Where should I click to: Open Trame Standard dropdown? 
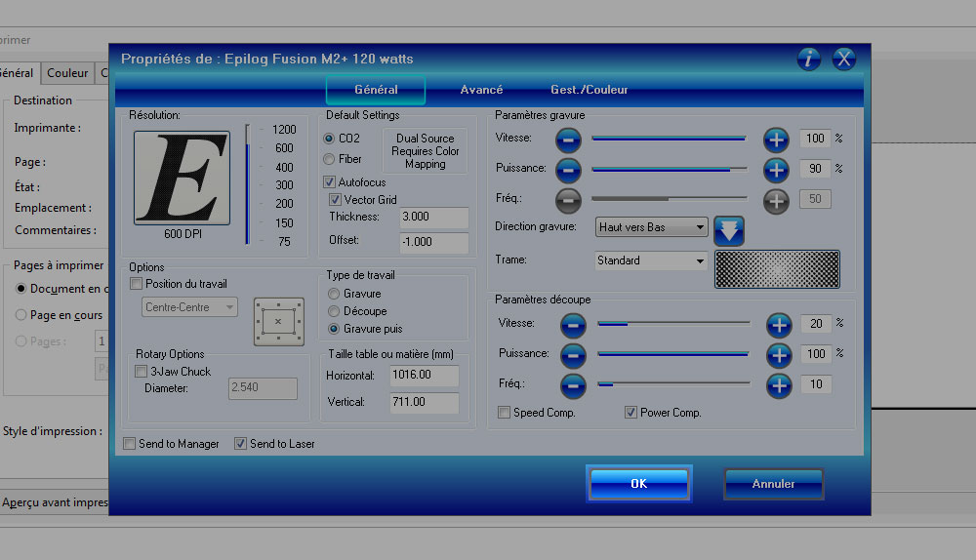pos(651,260)
